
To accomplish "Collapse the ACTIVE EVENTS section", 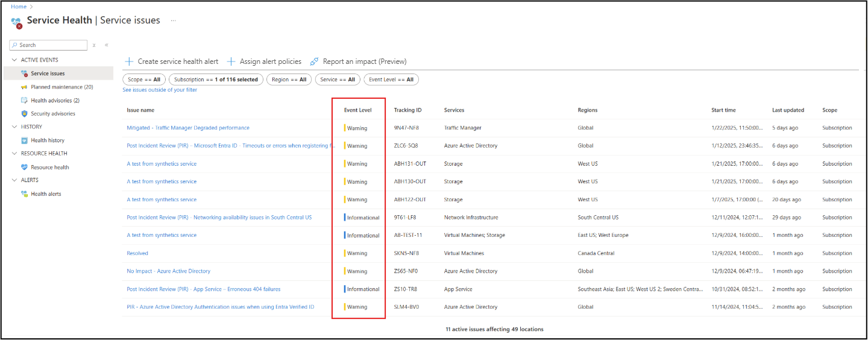I will click(14, 60).
